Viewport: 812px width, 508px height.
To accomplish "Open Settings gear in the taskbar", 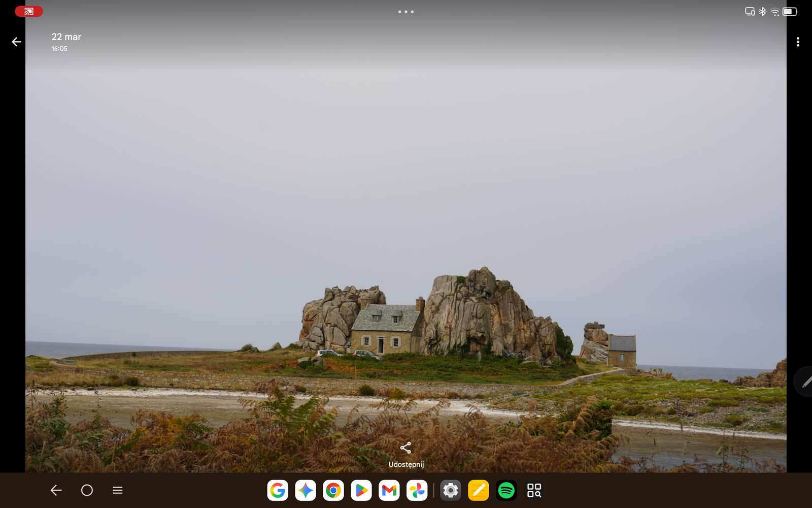I will pos(451,490).
